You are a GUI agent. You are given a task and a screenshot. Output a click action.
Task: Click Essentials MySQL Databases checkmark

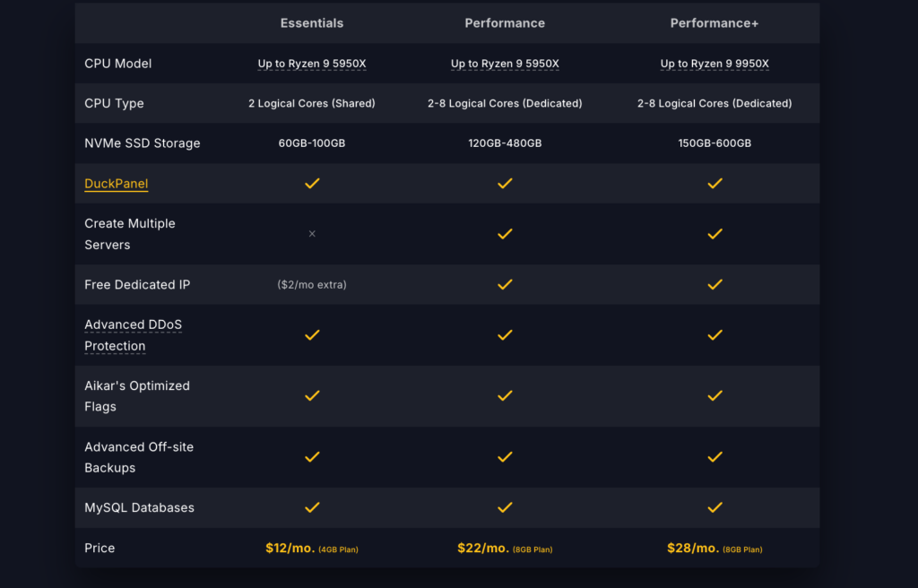pos(312,507)
